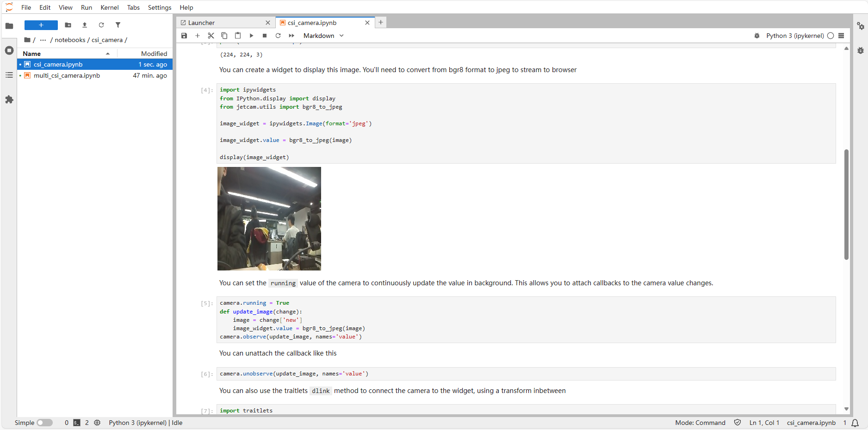Viewport: 868px width, 430px height.
Task: Save the notebook with the disk icon
Action: pyautogui.click(x=184, y=36)
